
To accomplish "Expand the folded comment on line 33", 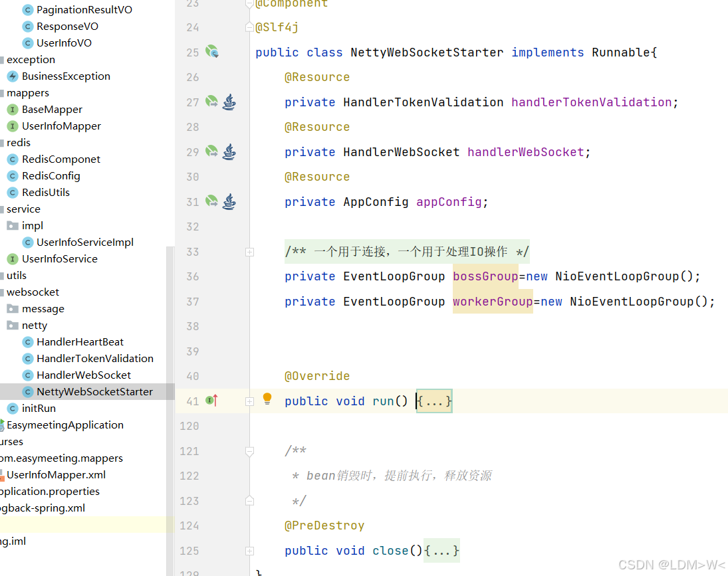I will pyautogui.click(x=250, y=252).
